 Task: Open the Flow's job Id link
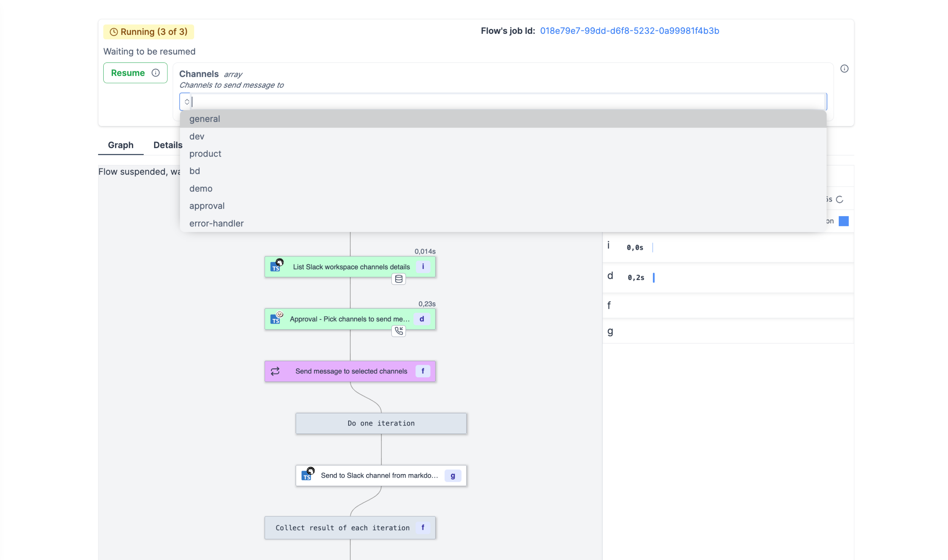coord(629,31)
